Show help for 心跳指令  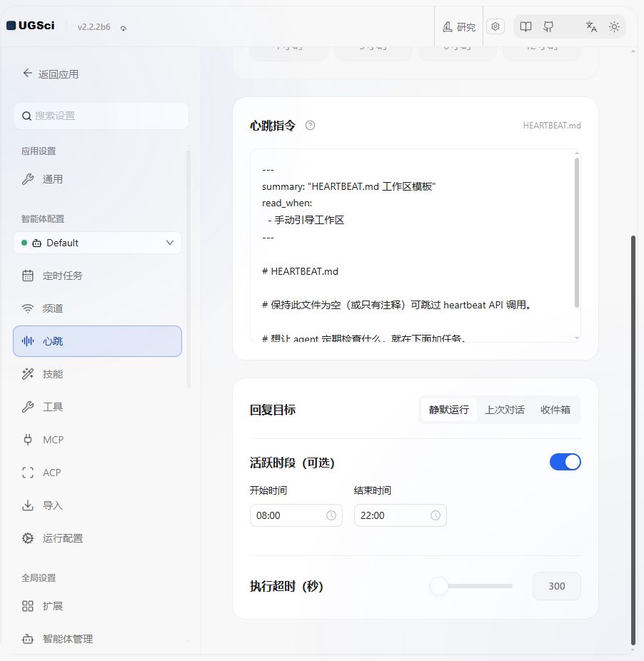[x=310, y=125]
